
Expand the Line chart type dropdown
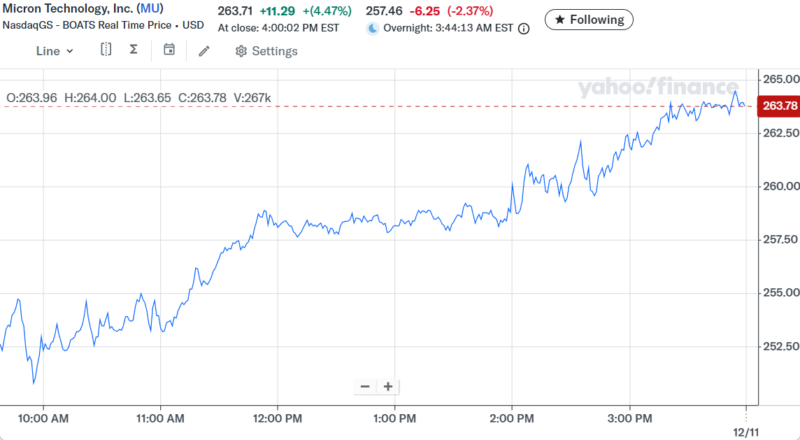point(55,51)
